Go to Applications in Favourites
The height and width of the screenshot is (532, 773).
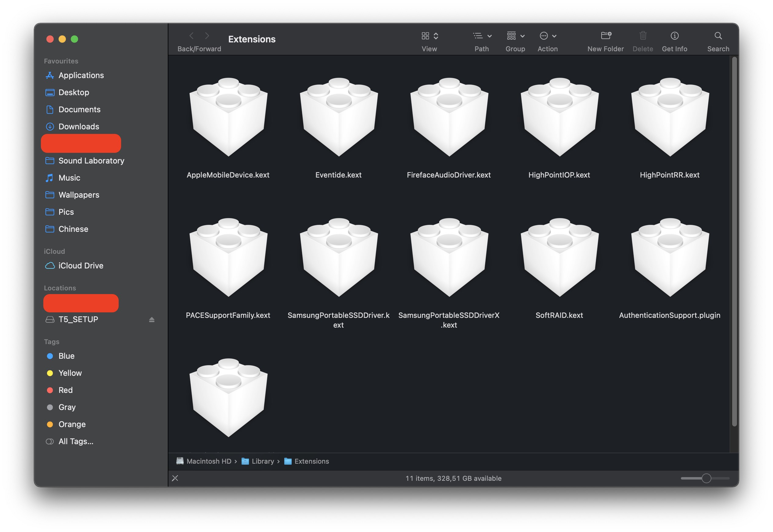tap(81, 75)
